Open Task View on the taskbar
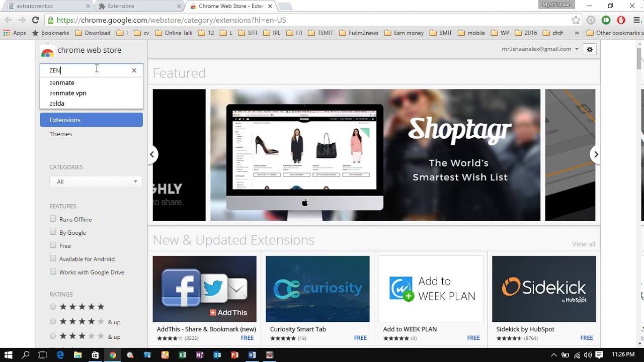Screen dimensions: 644x362 (43, 354)
